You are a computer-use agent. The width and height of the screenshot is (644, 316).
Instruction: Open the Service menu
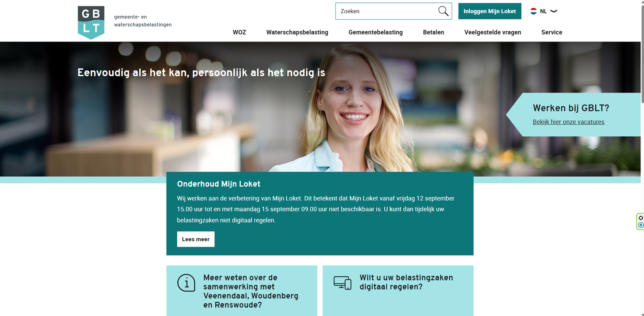[552, 32]
